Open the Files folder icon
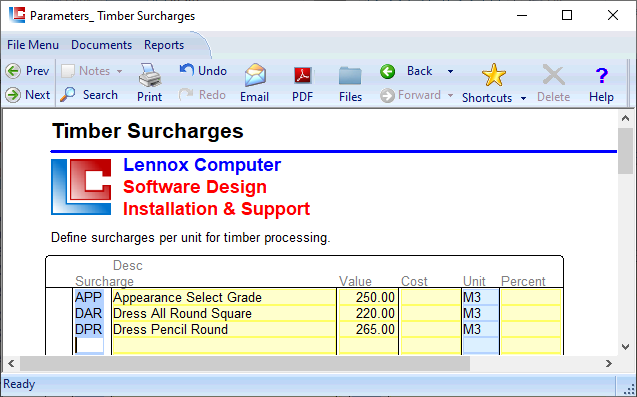Screen dimensions: 637x397 pos(350,76)
